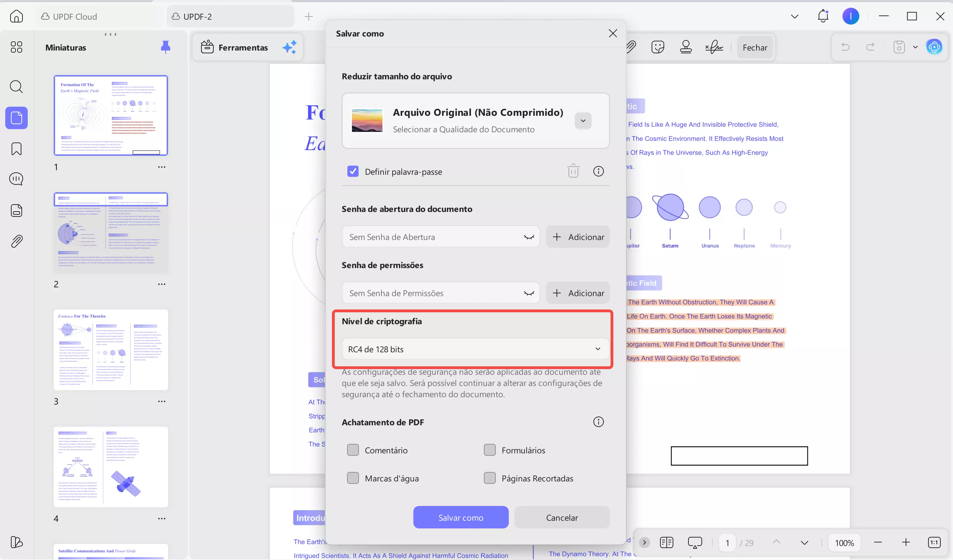Click the pin icon beside Miniaturas
The height and width of the screenshot is (560, 953).
165,47
